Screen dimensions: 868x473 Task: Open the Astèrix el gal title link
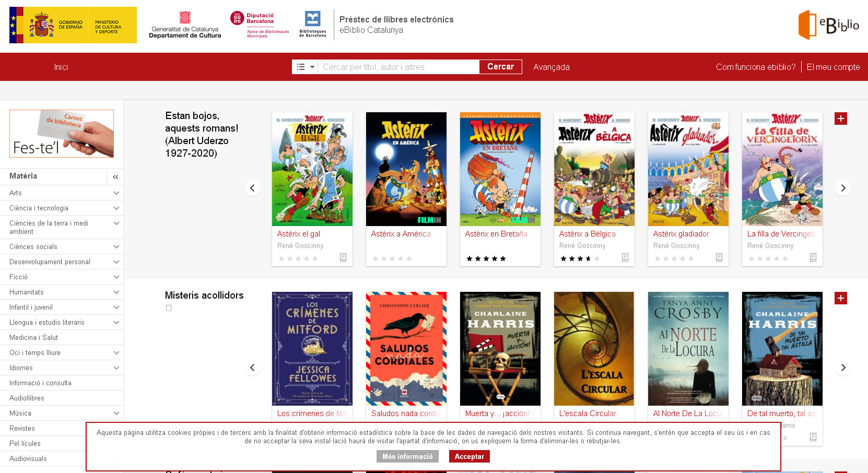299,234
